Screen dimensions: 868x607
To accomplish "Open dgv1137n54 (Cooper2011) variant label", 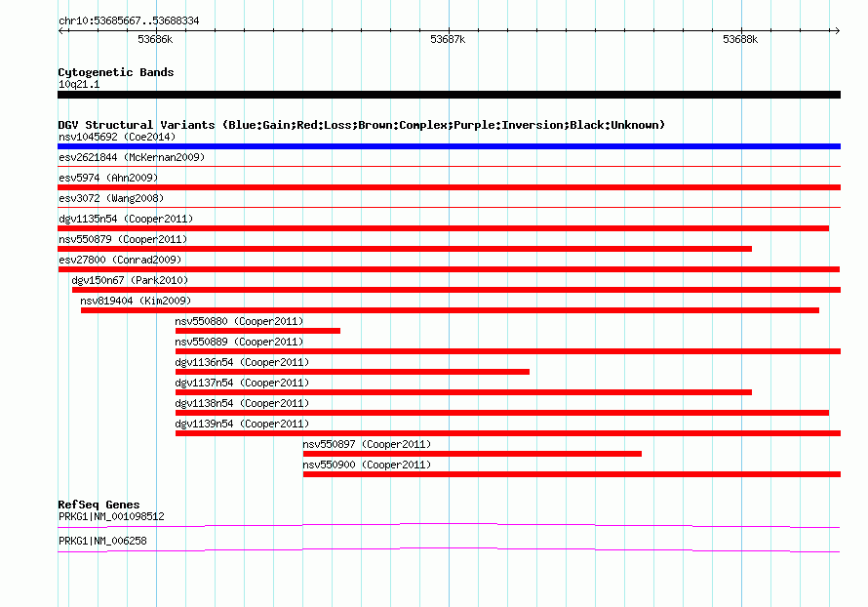I will (x=242, y=383).
